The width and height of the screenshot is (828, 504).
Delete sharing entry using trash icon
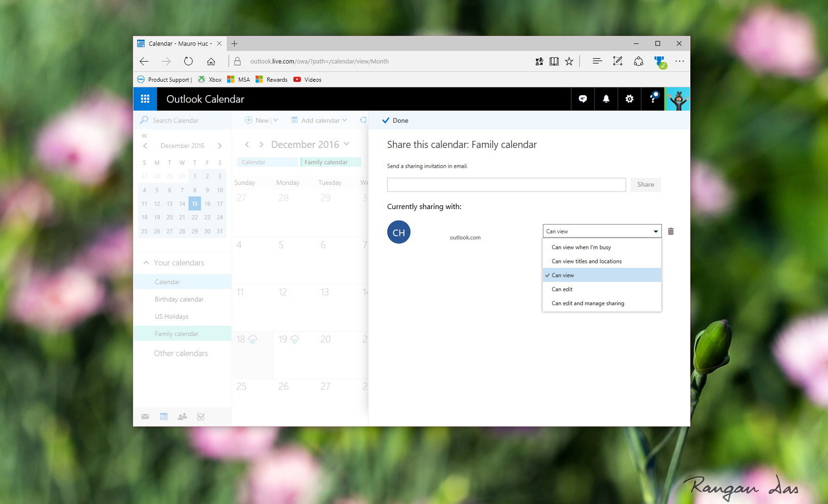(671, 231)
